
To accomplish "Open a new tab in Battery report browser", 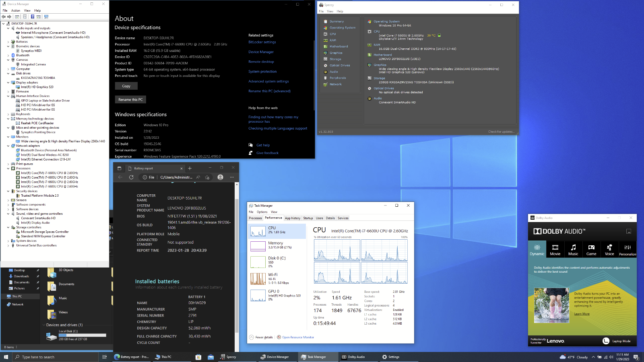I will (x=190, y=169).
